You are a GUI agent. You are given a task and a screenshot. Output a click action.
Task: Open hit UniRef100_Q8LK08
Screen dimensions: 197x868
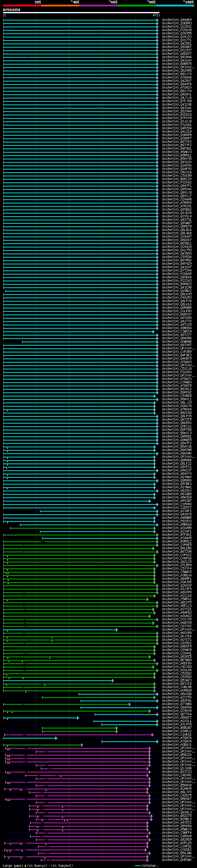click(x=177, y=694)
